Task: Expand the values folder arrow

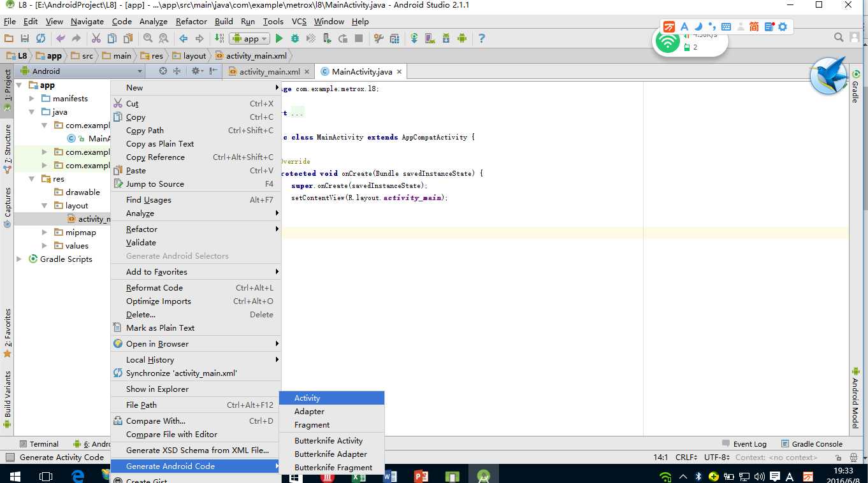Action: [45, 246]
